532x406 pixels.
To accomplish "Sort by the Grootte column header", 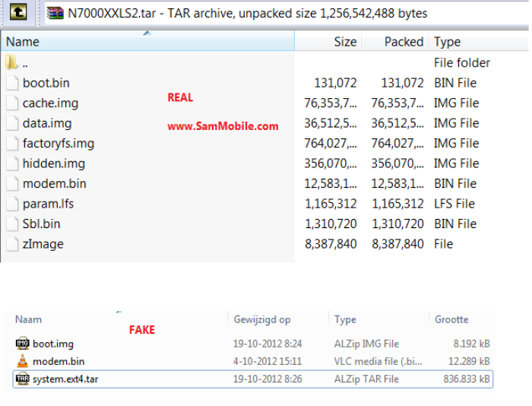I will [x=451, y=320].
